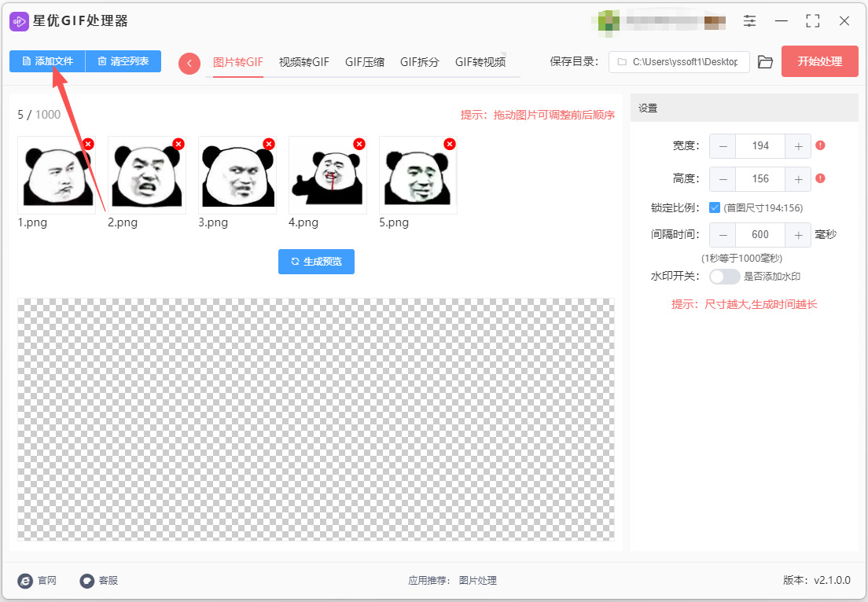Click the height value field 156

tap(760, 179)
